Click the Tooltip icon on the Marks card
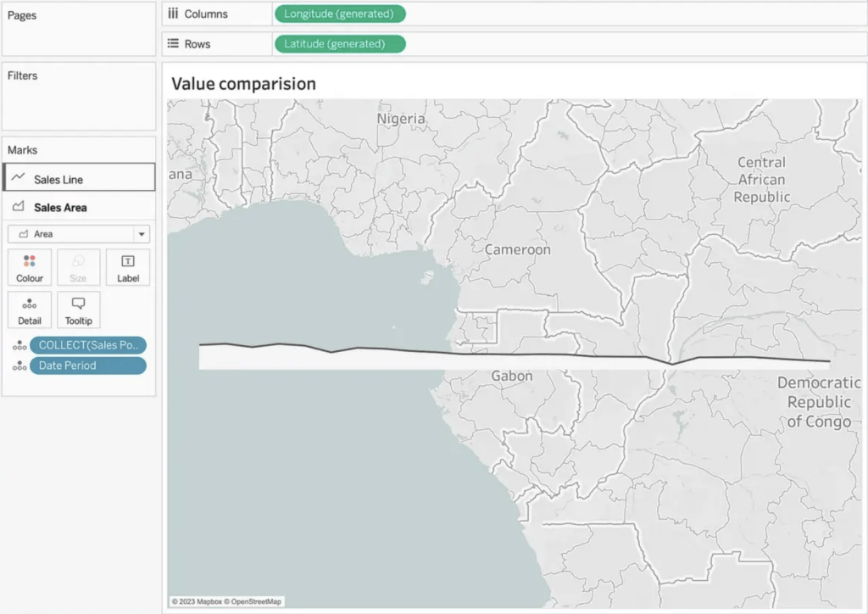The image size is (868, 614). coord(79,310)
